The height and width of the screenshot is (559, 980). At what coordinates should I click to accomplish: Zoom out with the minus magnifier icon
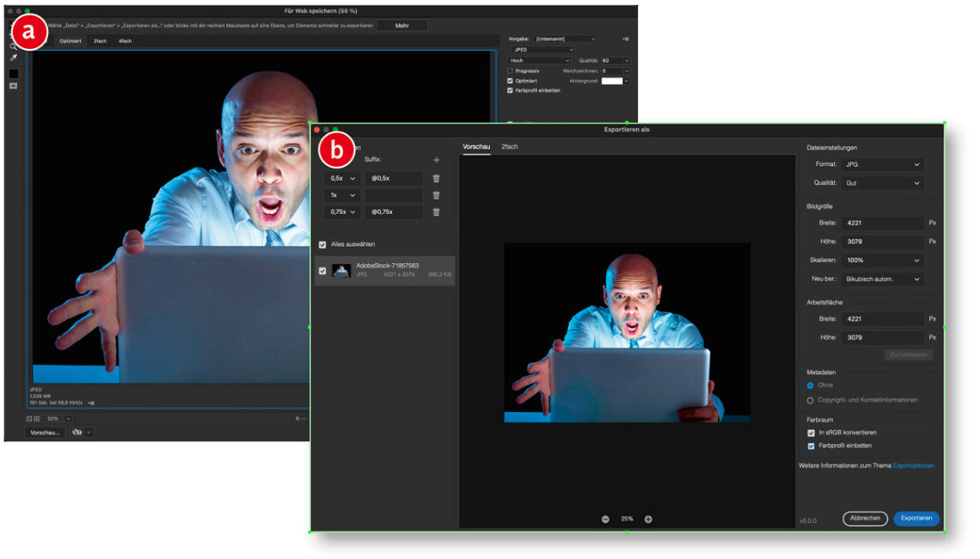tap(605, 519)
